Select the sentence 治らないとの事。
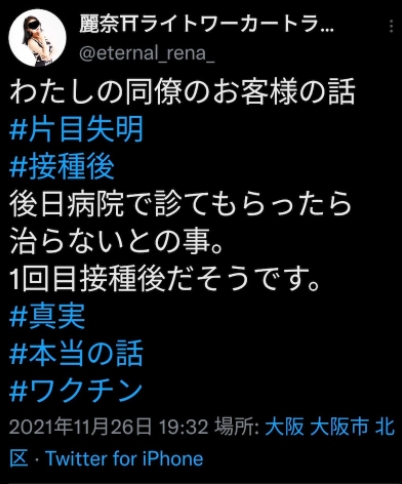402x484 pixels. pos(117,241)
